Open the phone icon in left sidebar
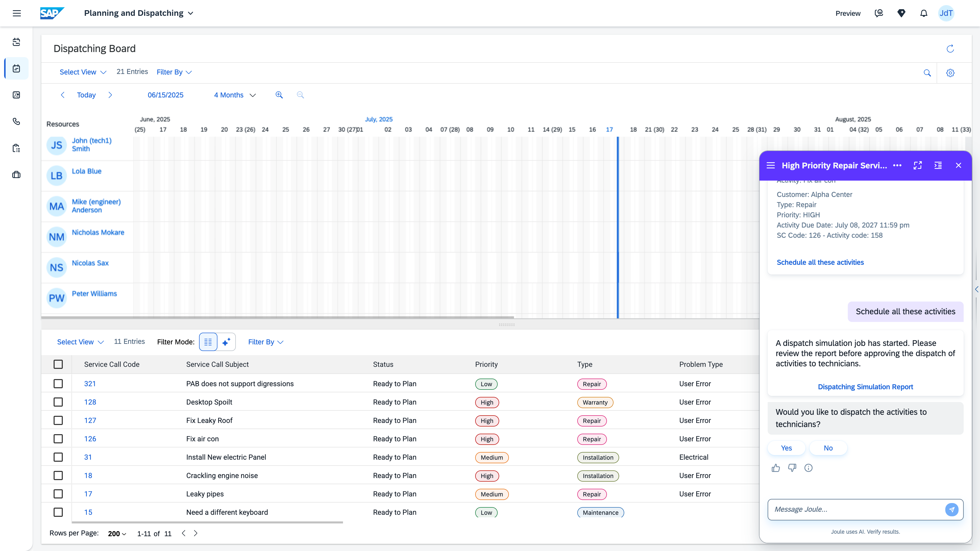 click(16, 122)
